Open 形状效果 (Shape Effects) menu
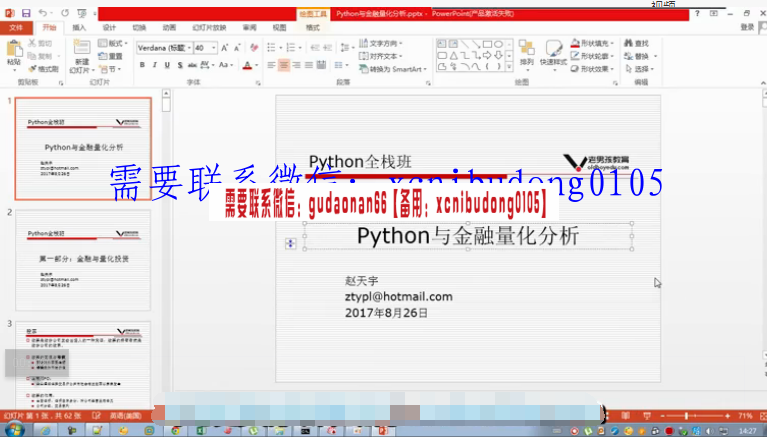 (591, 69)
